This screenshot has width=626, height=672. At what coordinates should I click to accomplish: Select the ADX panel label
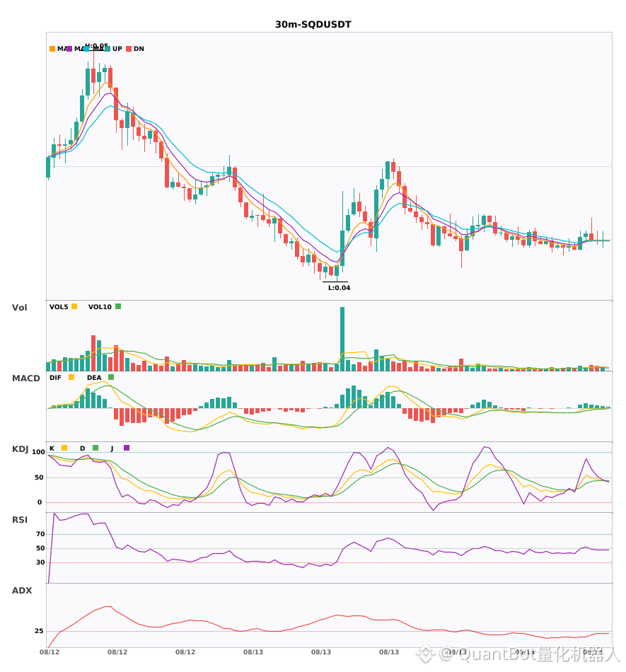click(22, 591)
